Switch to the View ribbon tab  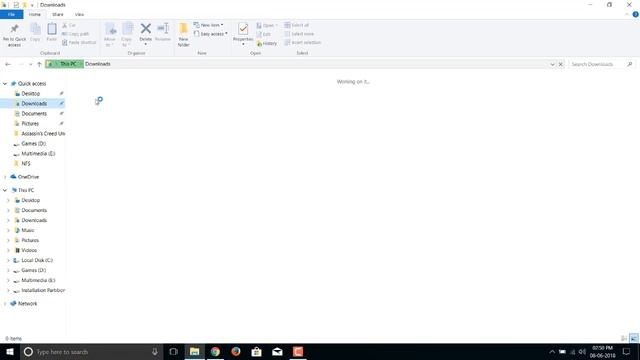[x=79, y=14]
